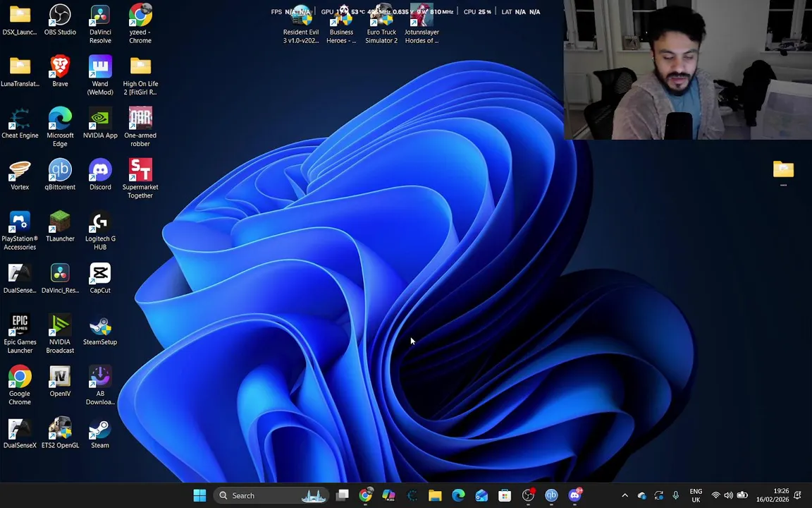Select the yzeed - Chrome desktop shortcut

140,24
